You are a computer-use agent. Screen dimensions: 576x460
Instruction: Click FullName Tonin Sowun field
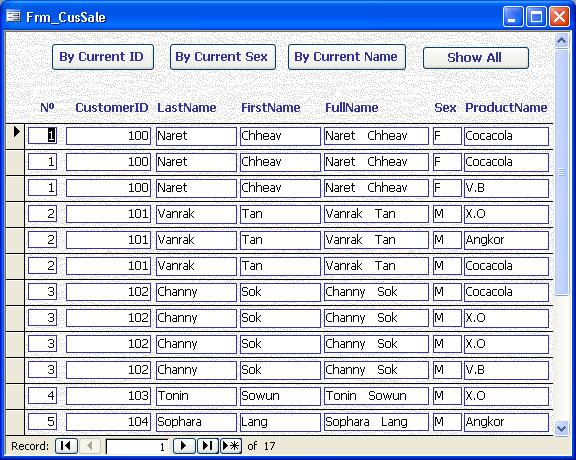[x=376, y=396]
